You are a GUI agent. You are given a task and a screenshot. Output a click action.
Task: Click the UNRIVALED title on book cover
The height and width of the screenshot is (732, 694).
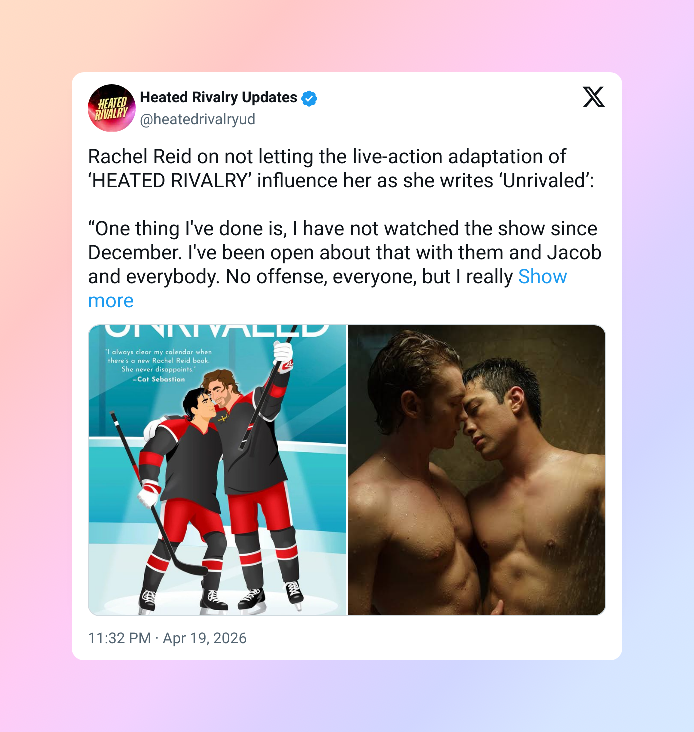click(x=216, y=330)
